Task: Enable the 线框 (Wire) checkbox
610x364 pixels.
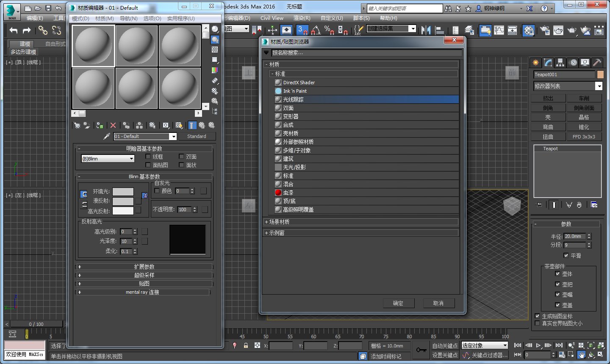Action: 148,157
